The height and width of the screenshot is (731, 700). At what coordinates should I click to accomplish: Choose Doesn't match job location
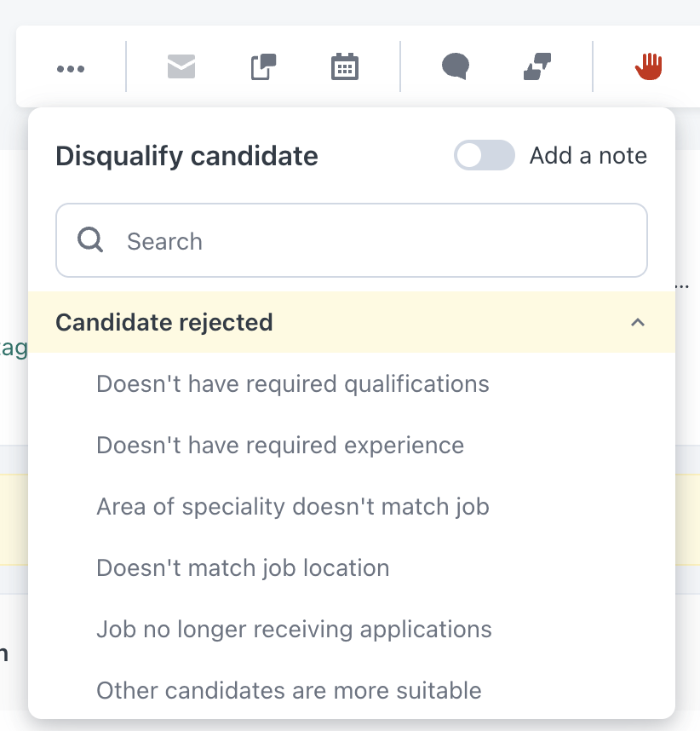tap(243, 568)
